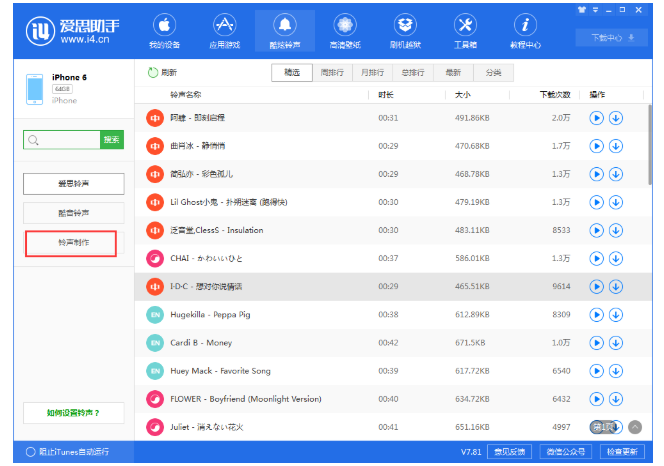Sort ringtone list by 下载次数 column
Image resolution: width=664 pixels, height=466 pixels.
click(554, 95)
